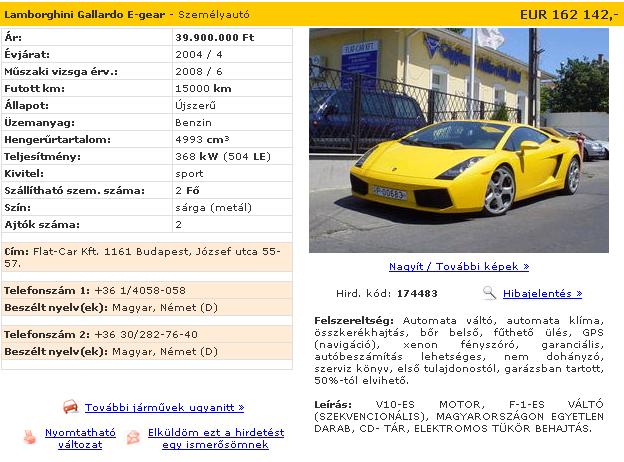Screen dimensions: 624x462
Task: Click the value 2 Fő
Action: coord(187,191)
